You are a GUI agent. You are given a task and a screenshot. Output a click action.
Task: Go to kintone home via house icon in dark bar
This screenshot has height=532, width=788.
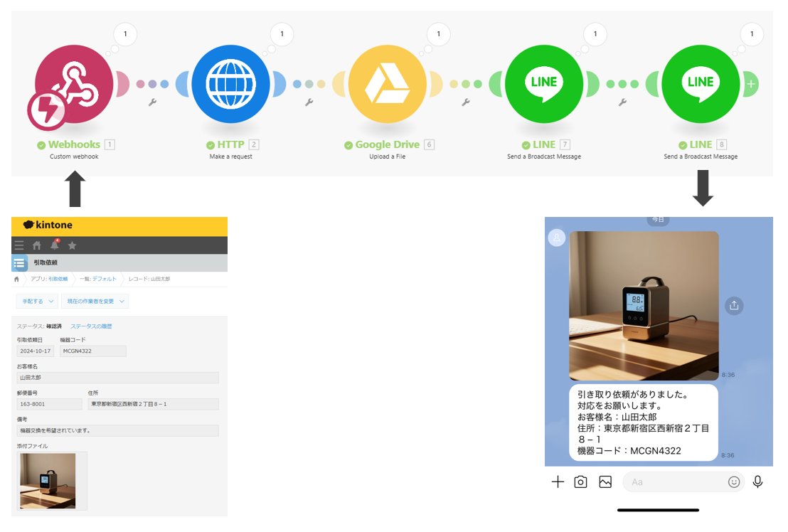pyautogui.click(x=37, y=245)
